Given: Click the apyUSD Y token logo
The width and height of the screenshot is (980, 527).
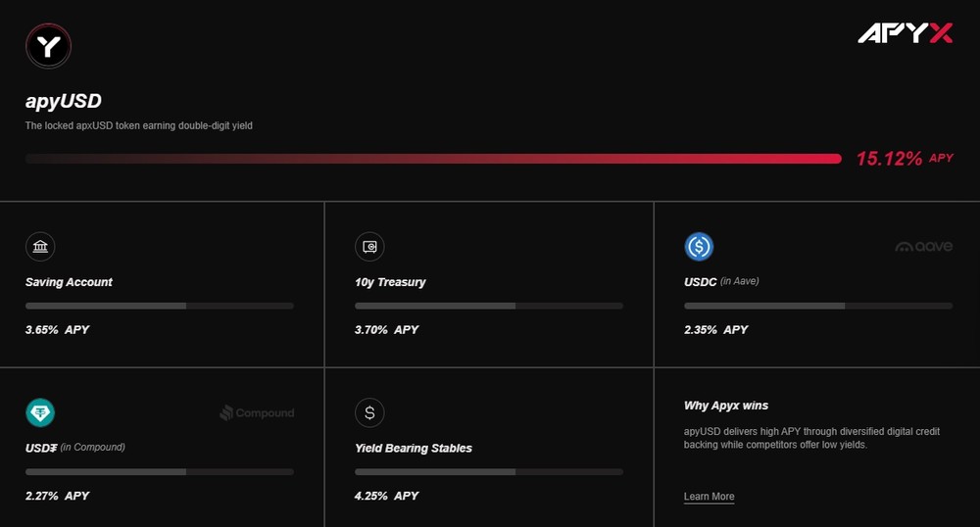Looking at the screenshot, I should click(48, 46).
